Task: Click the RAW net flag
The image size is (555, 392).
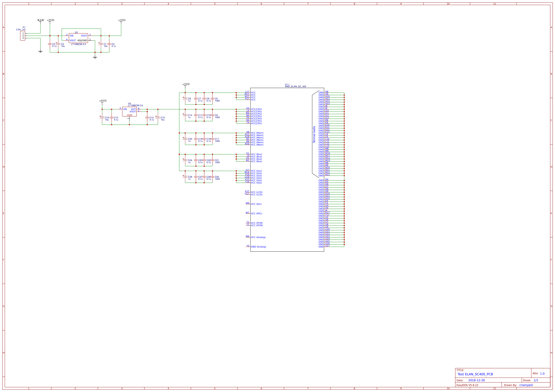Action: click(41, 20)
